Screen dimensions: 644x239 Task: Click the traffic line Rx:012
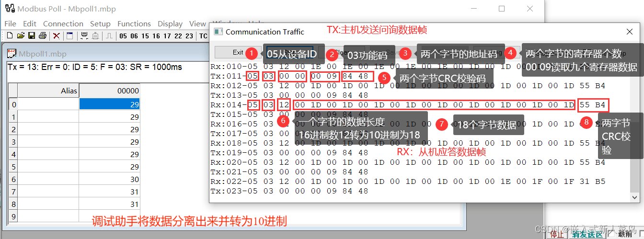click(x=408, y=86)
